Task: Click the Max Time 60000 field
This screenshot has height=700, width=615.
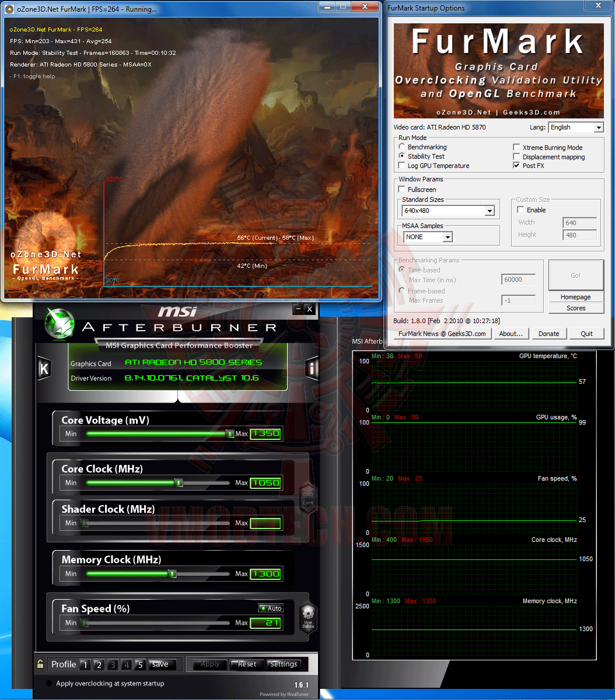Action: 518,279
